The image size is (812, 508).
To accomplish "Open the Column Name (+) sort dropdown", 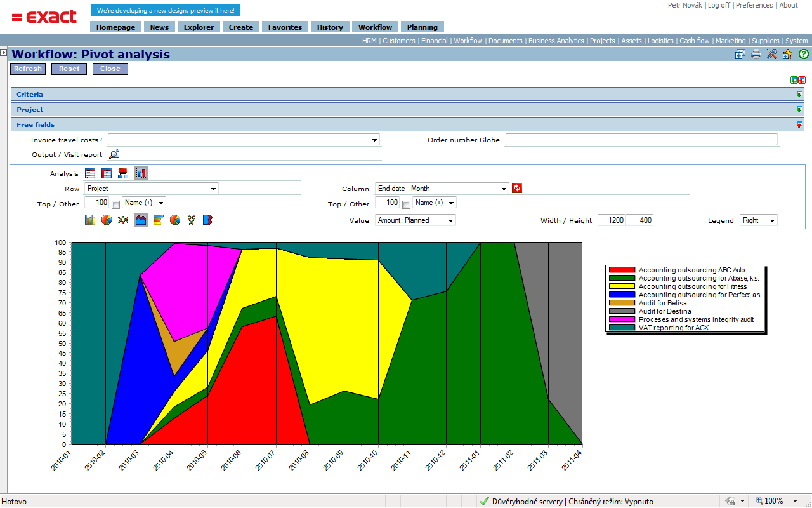I will pyautogui.click(x=435, y=203).
